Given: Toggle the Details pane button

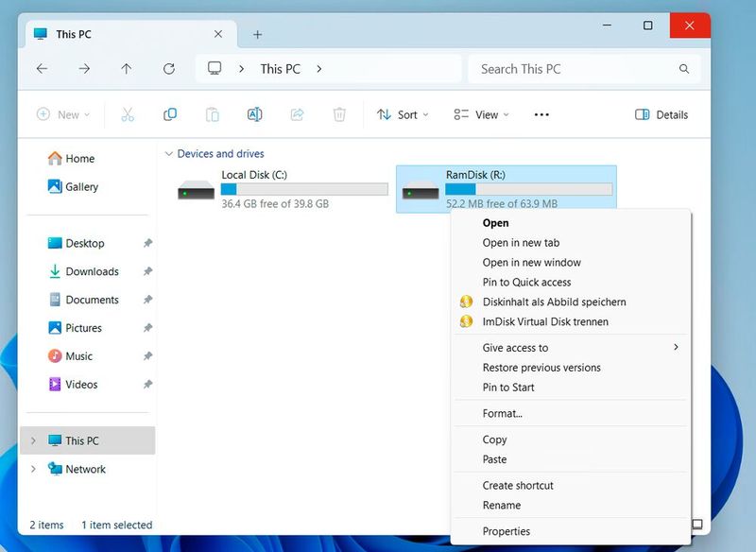Looking at the screenshot, I should (661, 114).
